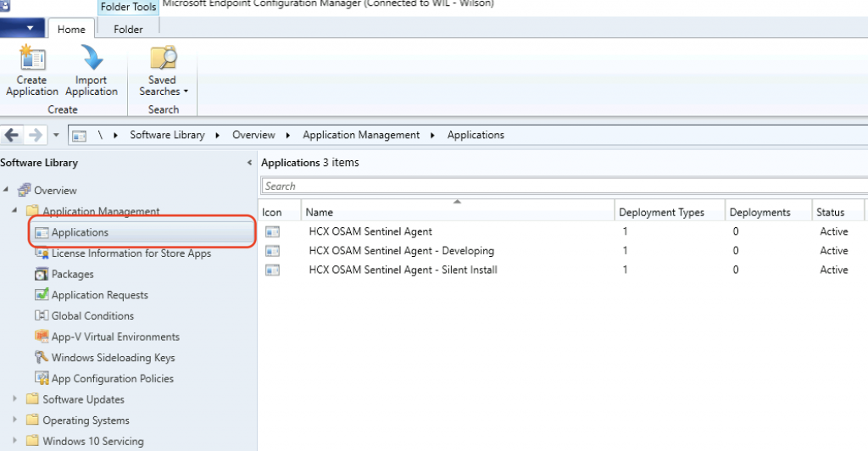Image resolution: width=868 pixels, height=451 pixels.
Task: Expand the breadcrumb arrow after Software Library
Action: coord(218,136)
